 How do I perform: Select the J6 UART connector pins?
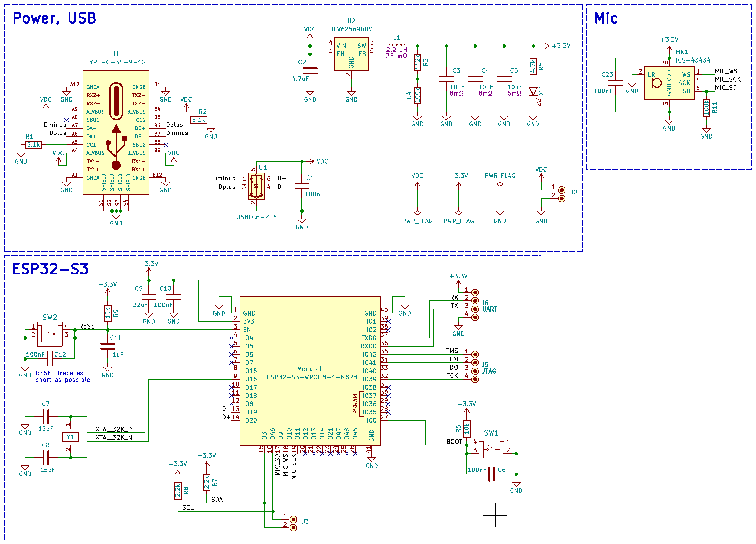click(475, 305)
